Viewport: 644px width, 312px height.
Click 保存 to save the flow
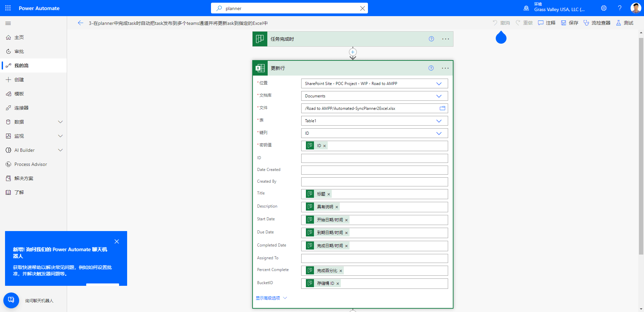click(x=570, y=23)
